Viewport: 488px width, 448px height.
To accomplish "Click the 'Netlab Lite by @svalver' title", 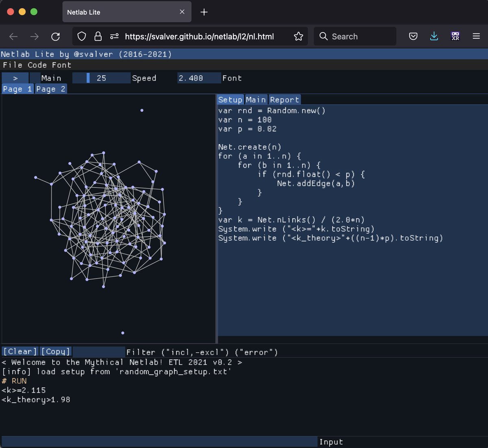I will pos(86,54).
